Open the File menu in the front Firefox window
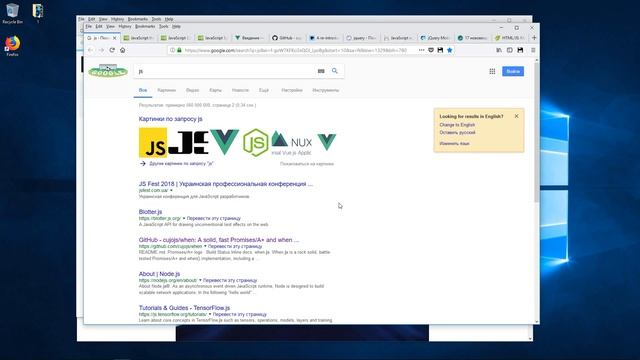 tap(89, 27)
